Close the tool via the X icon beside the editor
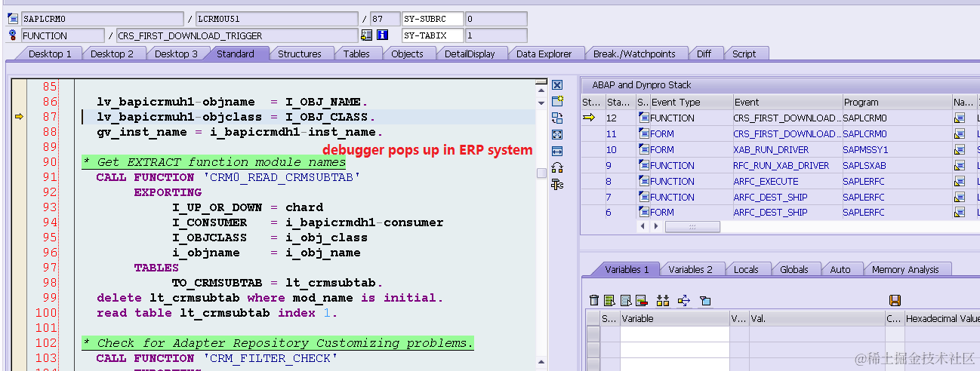 (x=557, y=85)
